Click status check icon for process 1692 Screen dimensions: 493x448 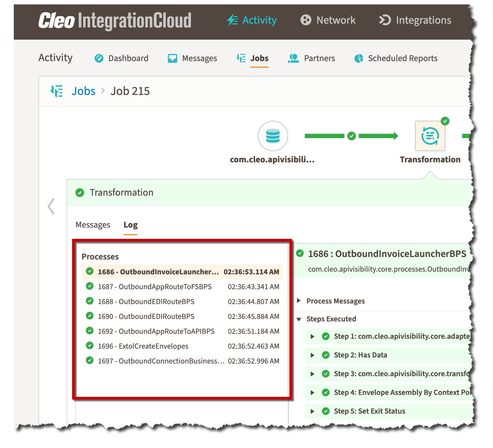pos(90,331)
